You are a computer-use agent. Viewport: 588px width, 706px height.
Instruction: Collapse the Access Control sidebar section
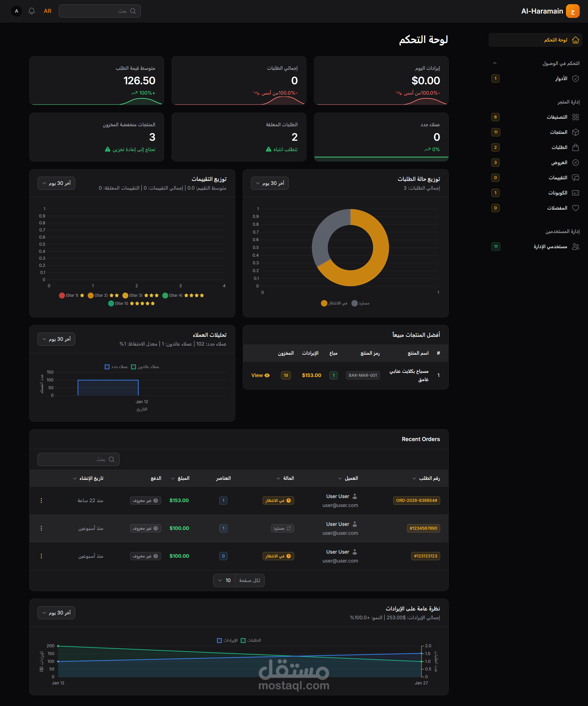click(x=495, y=63)
